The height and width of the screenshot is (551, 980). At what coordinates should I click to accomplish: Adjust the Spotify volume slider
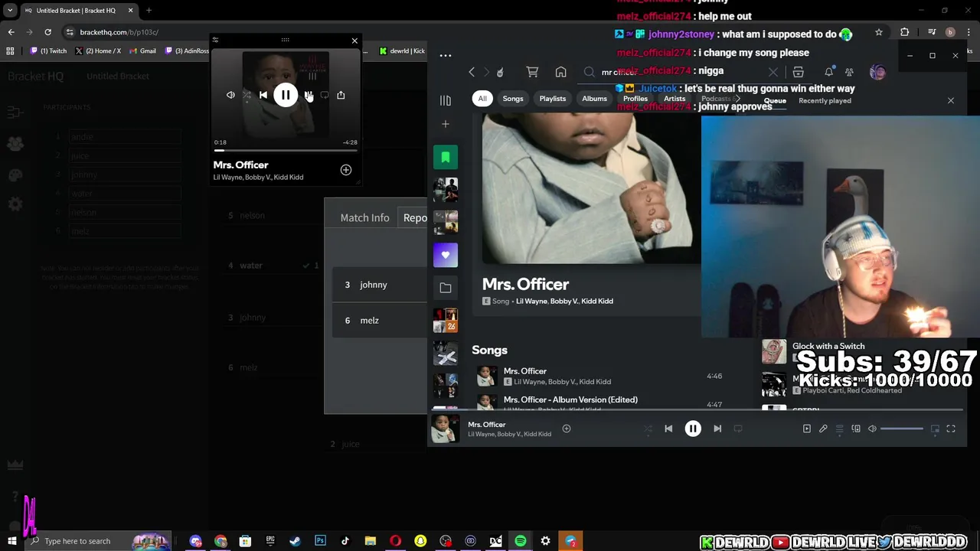[x=902, y=429]
